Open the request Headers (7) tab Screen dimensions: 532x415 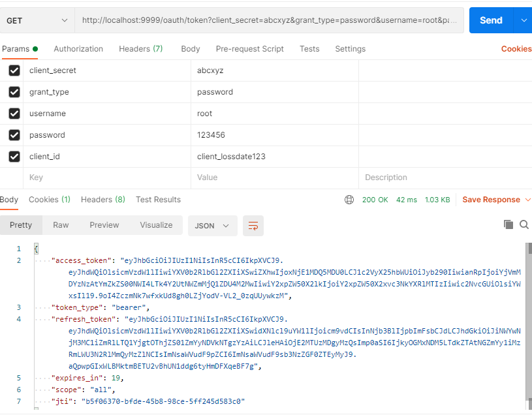pyautogui.click(x=141, y=49)
